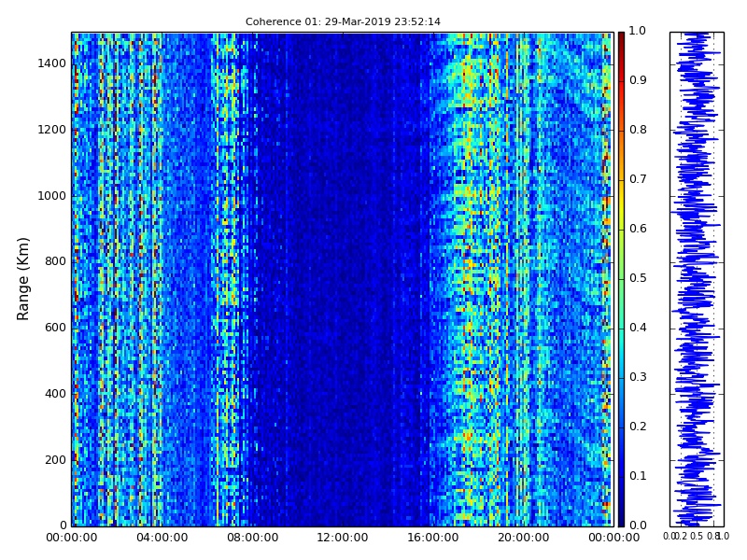Click the dark blue bottom of the colorbar
Image resolution: width=747 pixels, height=560 pixels.
[x=621, y=519]
